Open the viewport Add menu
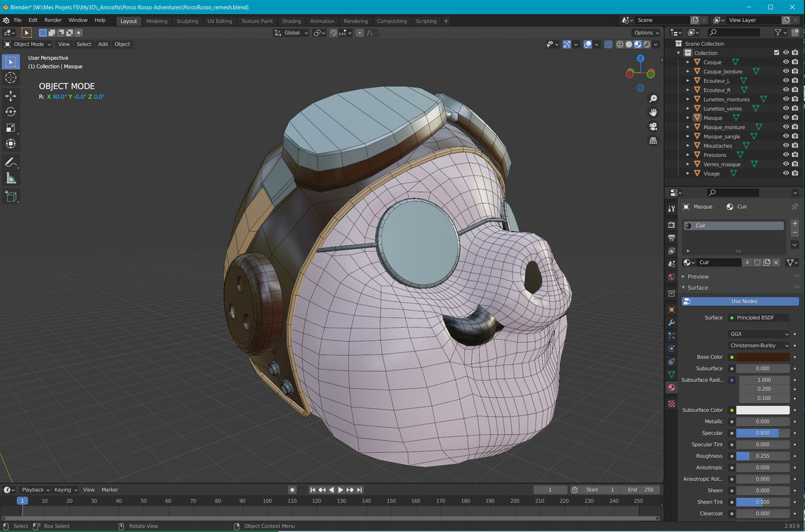 click(x=102, y=45)
